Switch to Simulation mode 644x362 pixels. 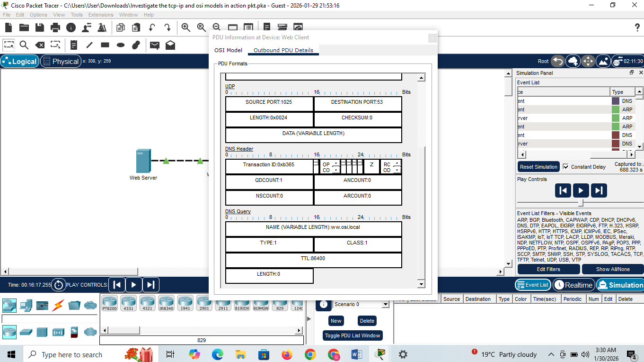point(620,285)
